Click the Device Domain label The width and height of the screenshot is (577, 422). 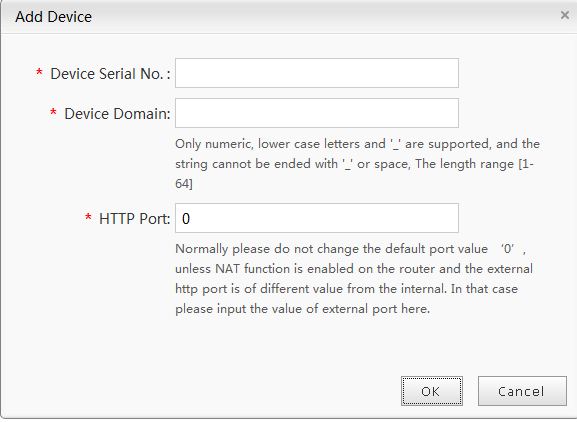click(117, 114)
